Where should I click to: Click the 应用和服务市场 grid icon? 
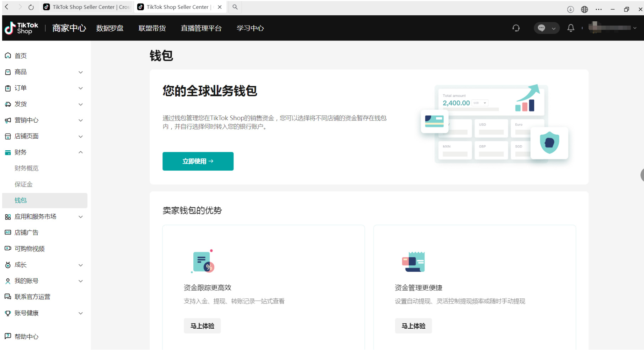pos(8,217)
